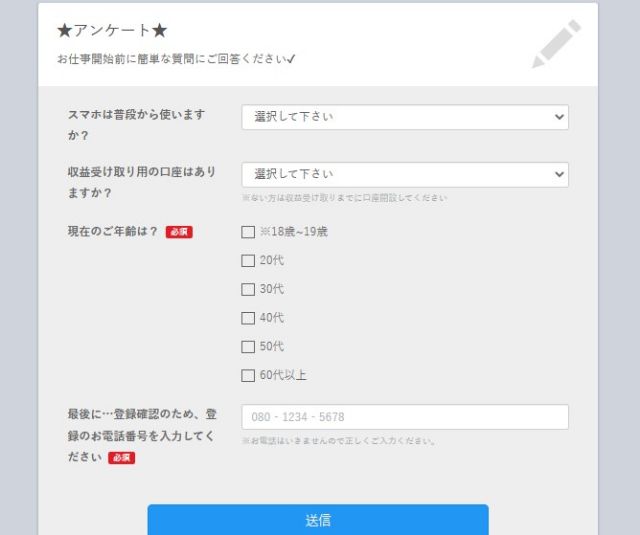Select the 30代 checkbox
640x535 pixels.
pyautogui.click(x=248, y=289)
